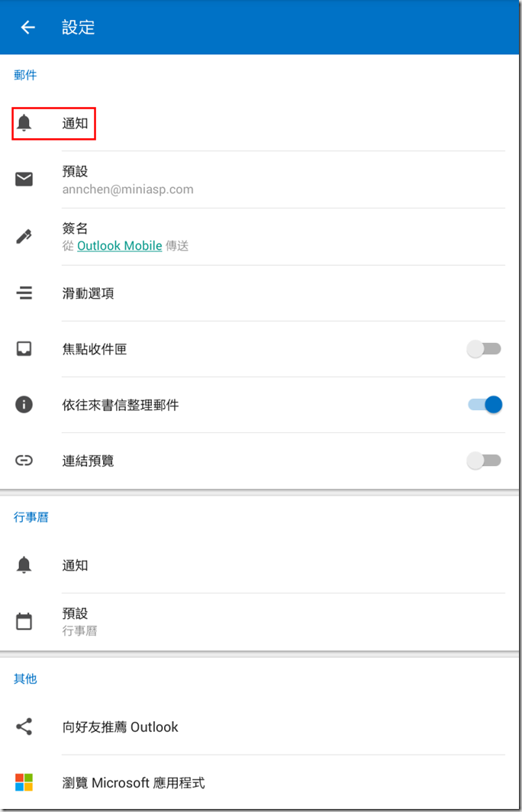Image resolution: width=522 pixels, height=812 pixels.
Task: Tap the envelope icon for default account
Action: coord(24,180)
